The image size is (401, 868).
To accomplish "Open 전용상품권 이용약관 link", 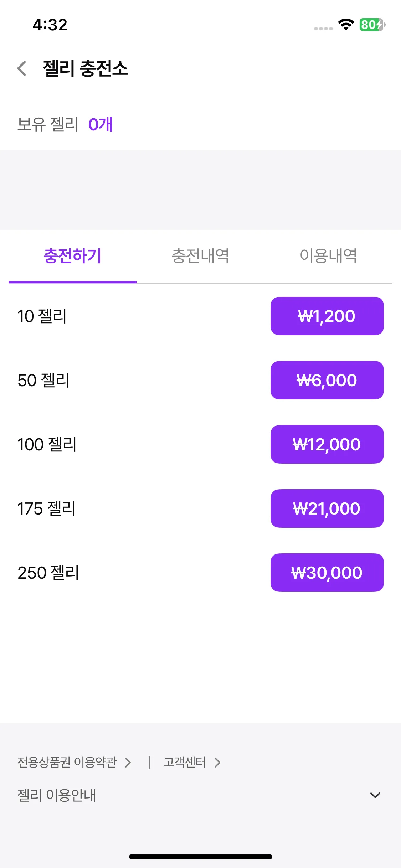I will (67, 763).
